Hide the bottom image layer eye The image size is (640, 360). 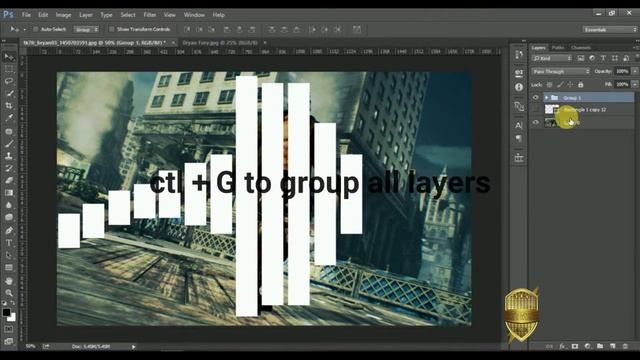(536, 122)
